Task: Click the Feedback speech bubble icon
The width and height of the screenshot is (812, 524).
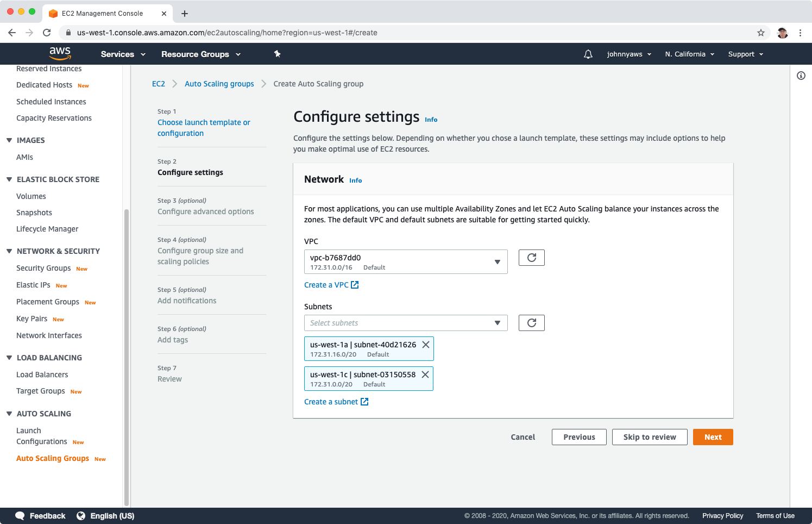Action: (x=20, y=516)
